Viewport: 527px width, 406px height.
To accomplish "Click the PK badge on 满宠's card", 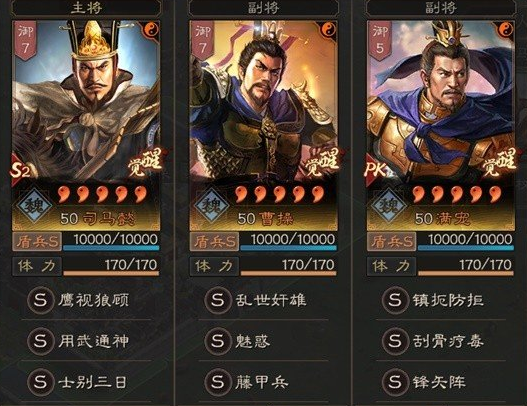I will click(x=375, y=170).
